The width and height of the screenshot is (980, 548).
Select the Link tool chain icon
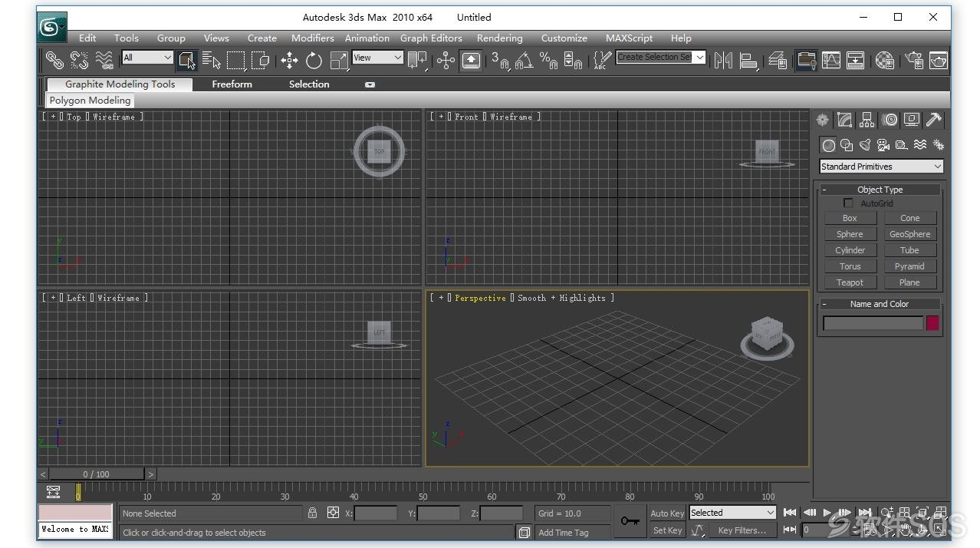54,60
